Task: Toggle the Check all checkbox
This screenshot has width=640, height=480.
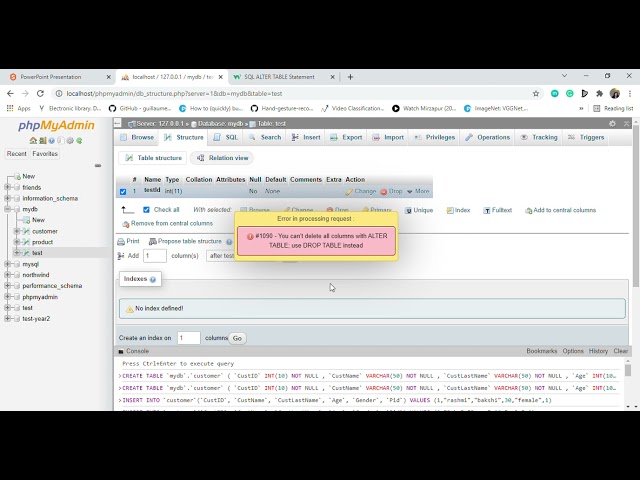Action: tap(146, 210)
